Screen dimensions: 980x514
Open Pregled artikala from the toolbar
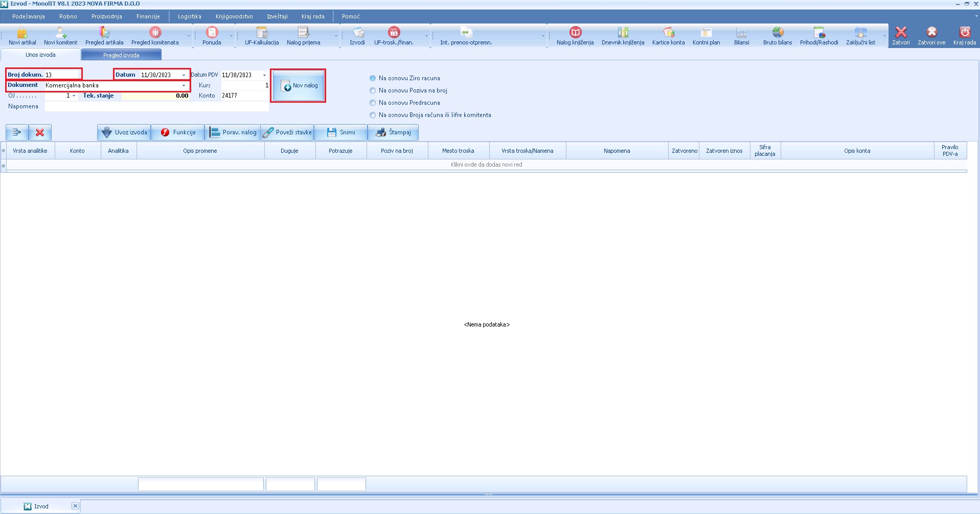pyautogui.click(x=104, y=36)
